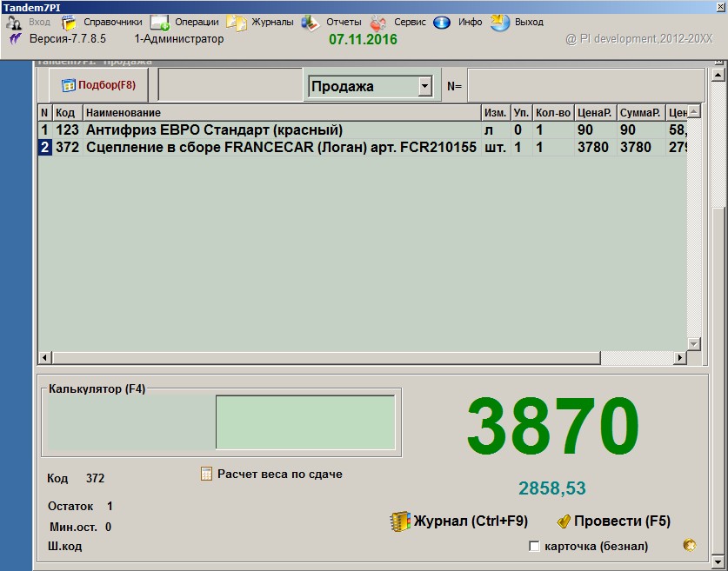Click the Журнал notebook icon
This screenshot has width=728, height=571.
coord(400,521)
